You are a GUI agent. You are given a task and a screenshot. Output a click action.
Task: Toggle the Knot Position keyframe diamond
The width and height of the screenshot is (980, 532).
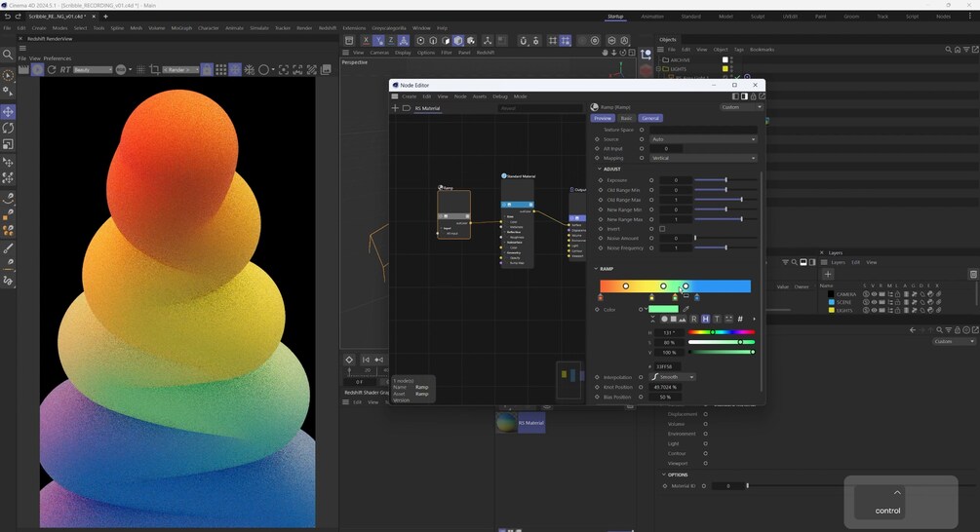click(x=597, y=387)
